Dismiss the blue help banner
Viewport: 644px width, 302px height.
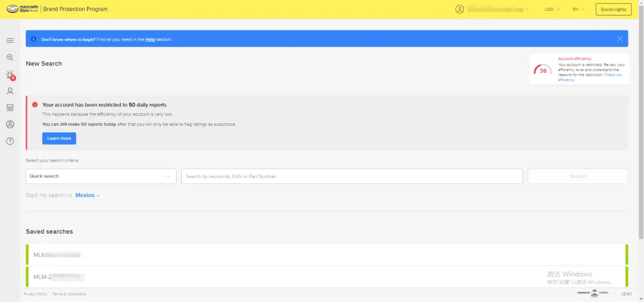click(620, 39)
